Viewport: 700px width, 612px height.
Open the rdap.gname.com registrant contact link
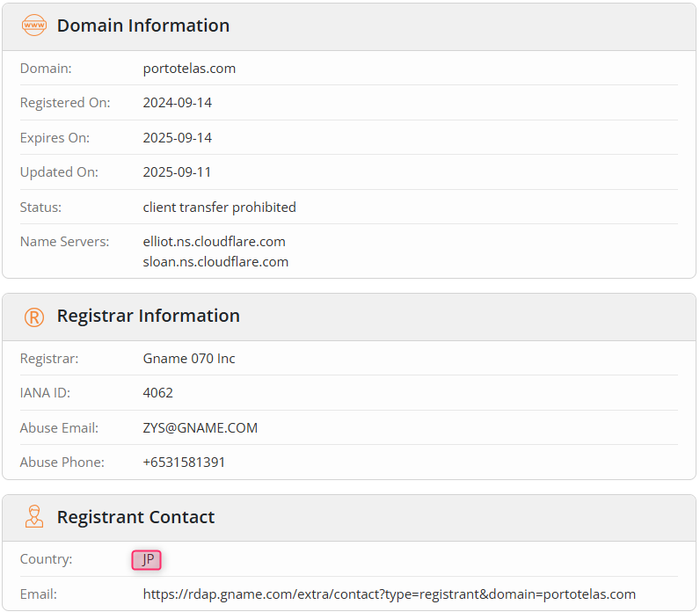(389, 594)
